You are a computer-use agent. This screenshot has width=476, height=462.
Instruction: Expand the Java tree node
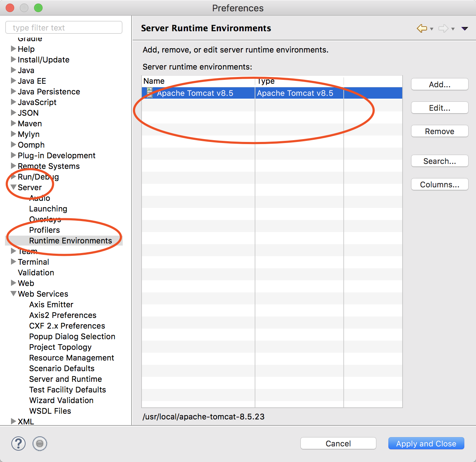(13, 70)
